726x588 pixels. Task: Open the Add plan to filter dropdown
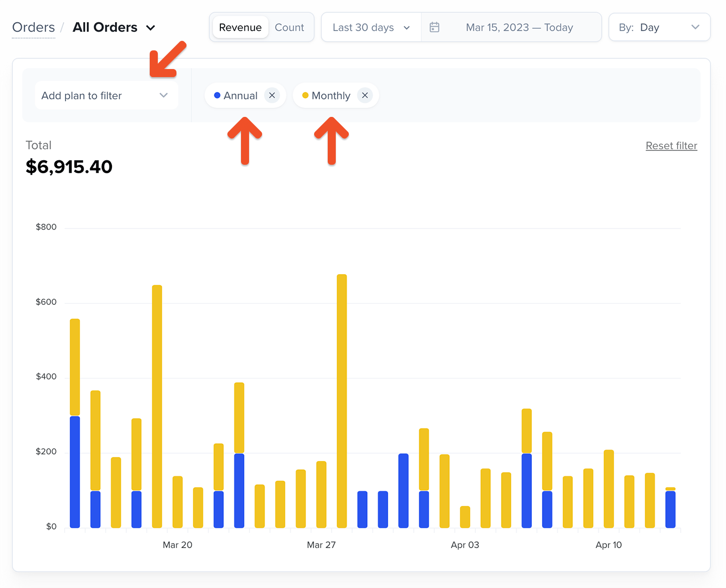tap(106, 95)
